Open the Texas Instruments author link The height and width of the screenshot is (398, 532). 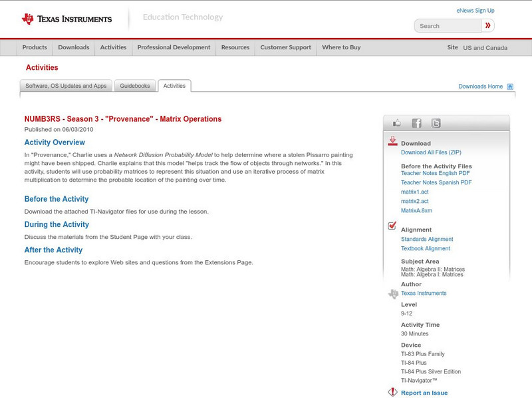[424, 293]
